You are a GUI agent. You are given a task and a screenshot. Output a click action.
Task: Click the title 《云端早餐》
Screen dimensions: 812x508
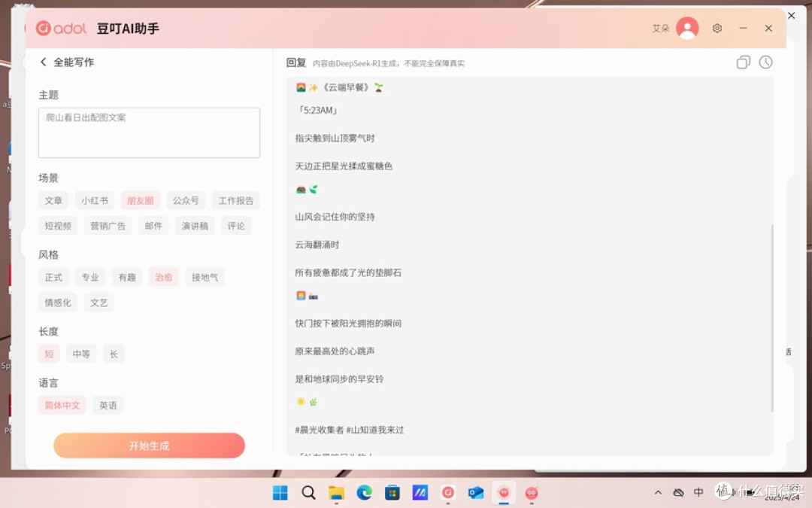click(x=346, y=87)
